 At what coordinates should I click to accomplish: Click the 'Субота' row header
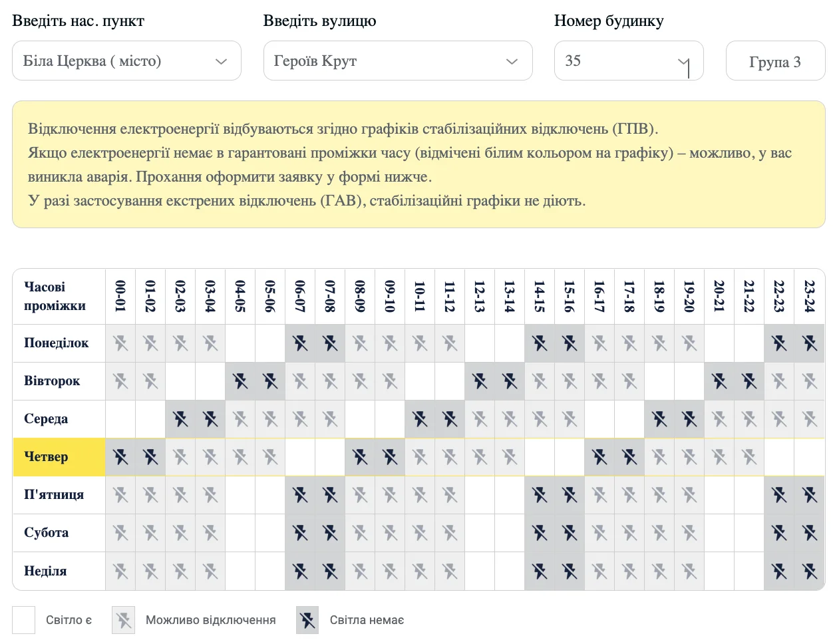tap(59, 533)
